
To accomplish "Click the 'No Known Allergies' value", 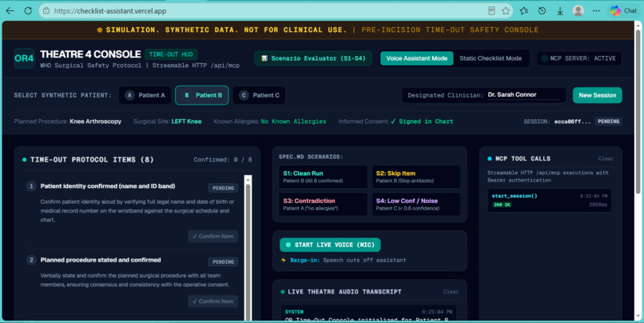I will click(294, 122).
